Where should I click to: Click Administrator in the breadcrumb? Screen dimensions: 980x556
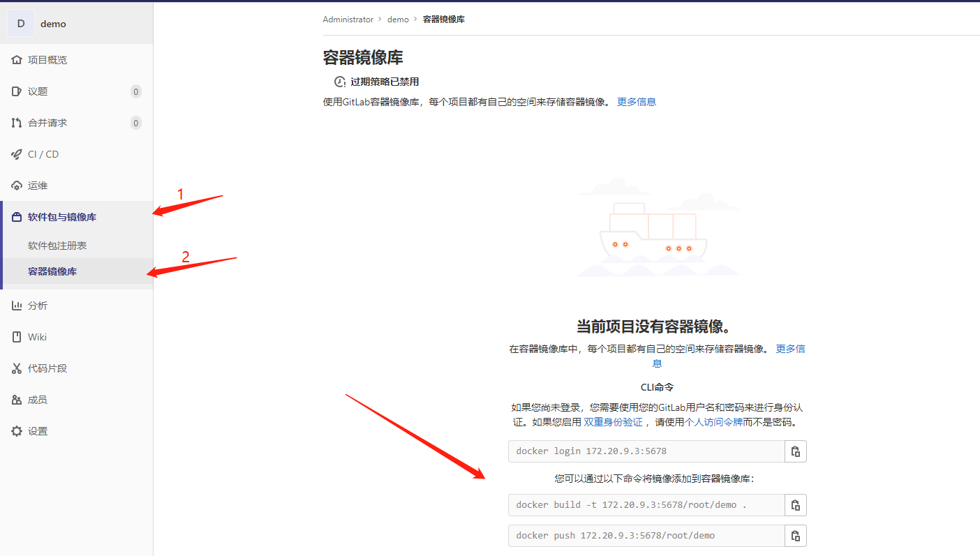coord(348,20)
